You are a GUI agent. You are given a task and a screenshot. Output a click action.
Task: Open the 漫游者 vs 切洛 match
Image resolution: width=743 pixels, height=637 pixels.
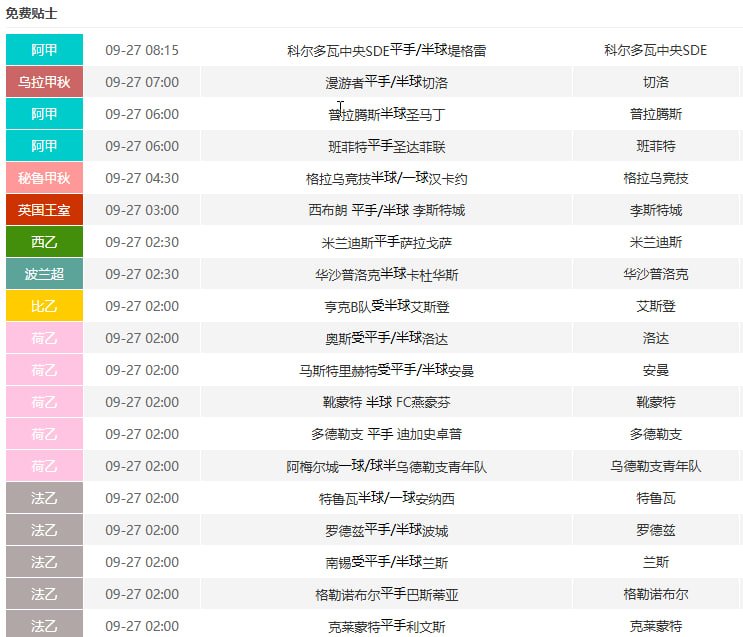[386, 82]
